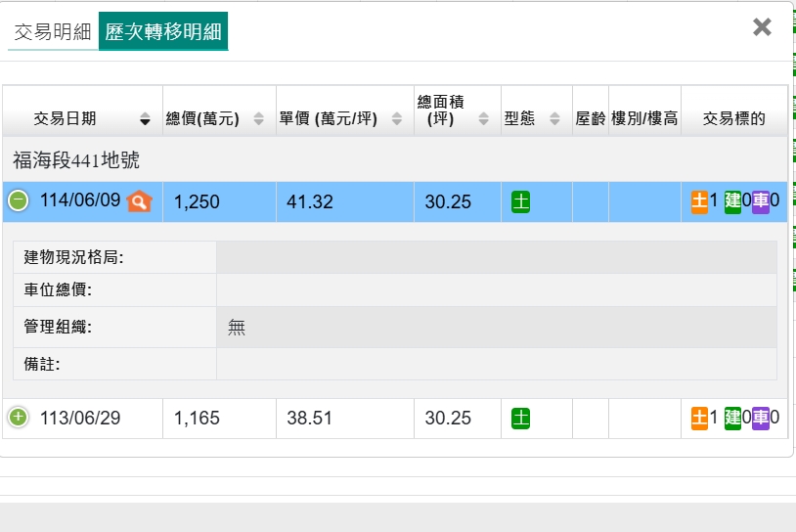Image resolution: width=796 pixels, height=532 pixels.
Task: Collapse the 114/06/09 transaction details
Action: 19,201
